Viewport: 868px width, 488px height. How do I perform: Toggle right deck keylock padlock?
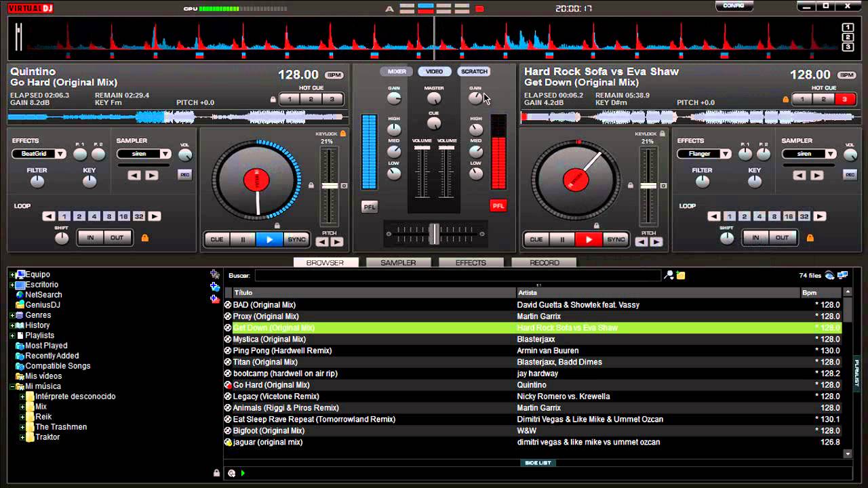pyautogui.click(x=662, y=134)
